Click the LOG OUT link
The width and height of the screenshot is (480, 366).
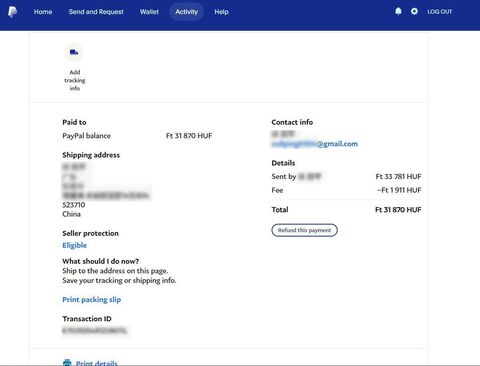click(440, 12)
